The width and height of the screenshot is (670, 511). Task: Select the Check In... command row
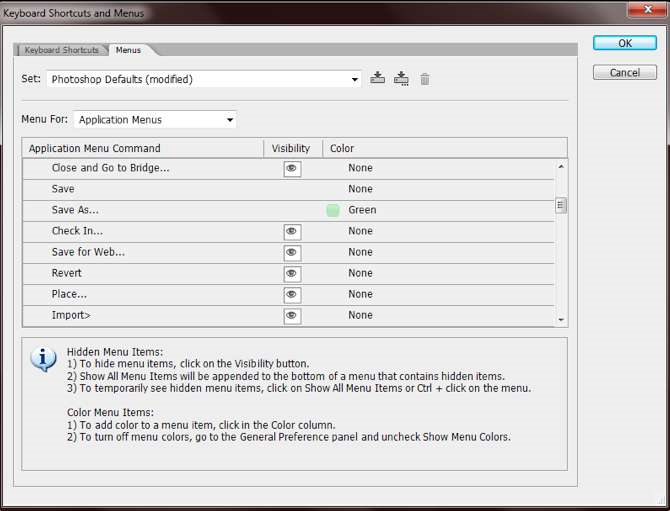pos(288,232)
